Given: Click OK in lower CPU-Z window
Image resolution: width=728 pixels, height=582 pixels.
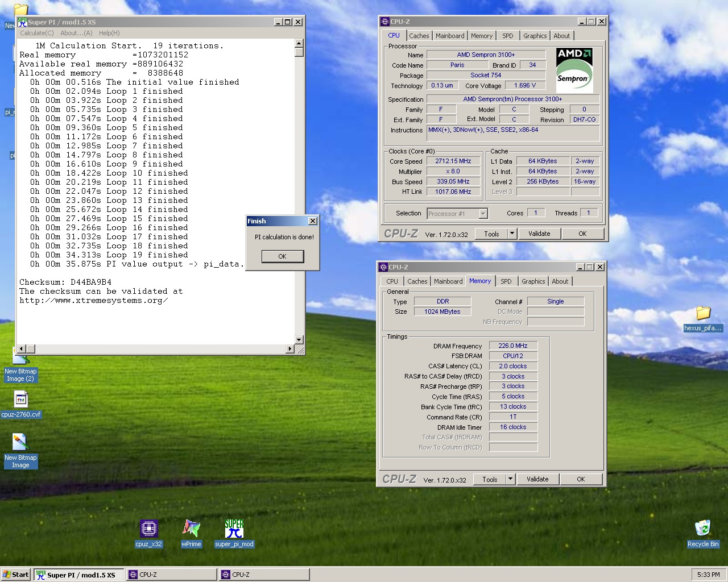Looking at the screenshot, I should point(581,479).
